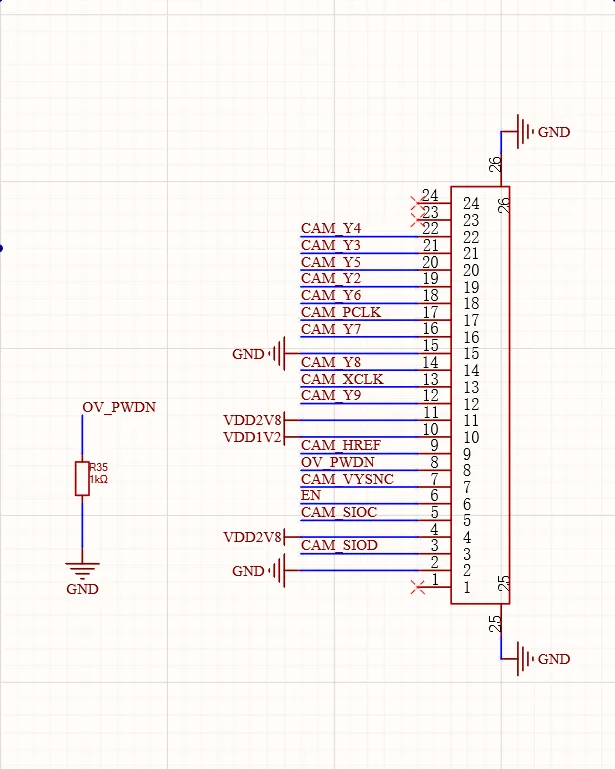Select pin name 13 inside connector

[x=471, y=387]
